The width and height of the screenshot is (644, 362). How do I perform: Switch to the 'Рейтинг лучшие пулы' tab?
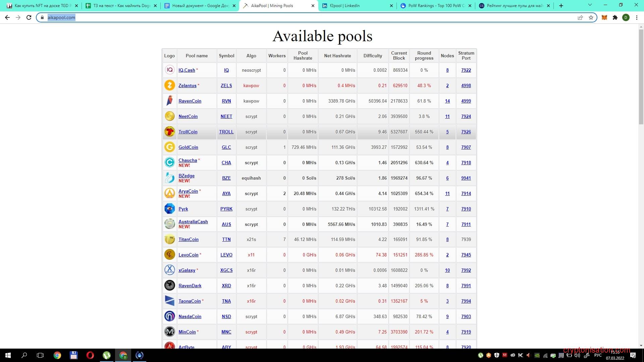pos(515,6)
